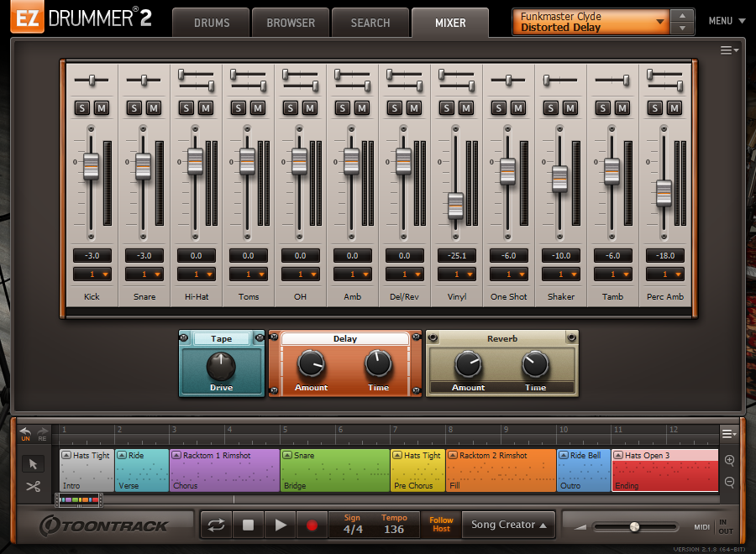Screen dimensions: 756x554
Task: Mute the Amb channel
Action: click(361, 108)
